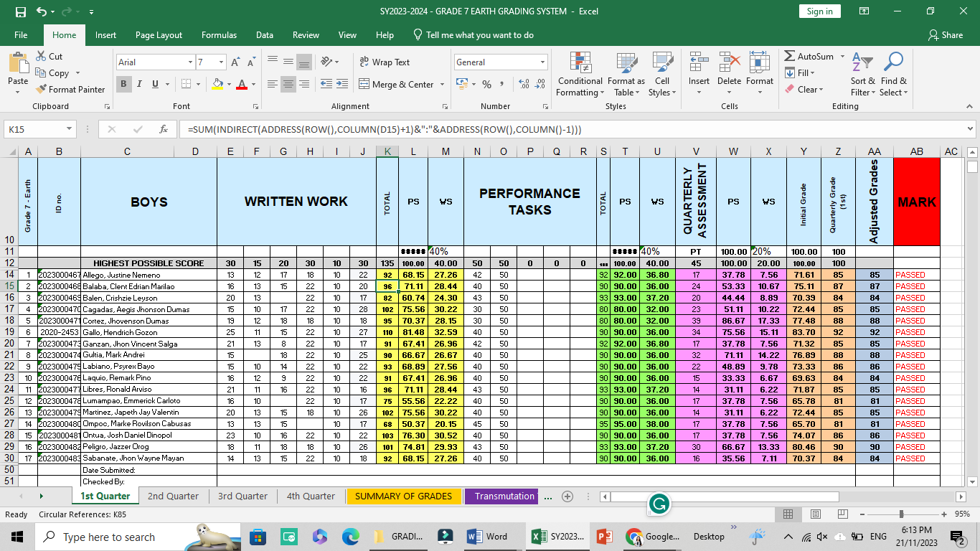Image resolution: width=980 pixels, height=551 pixels.
Task: Click the Comma Style icon
Action: click(503, 84)
